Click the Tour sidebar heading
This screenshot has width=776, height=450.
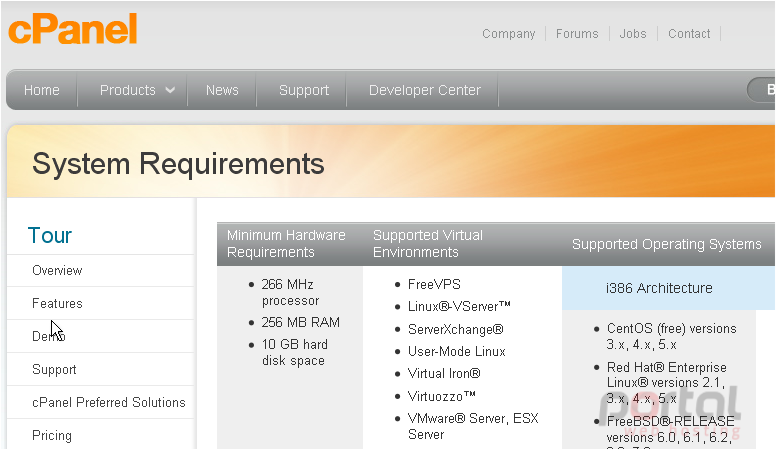49,235
